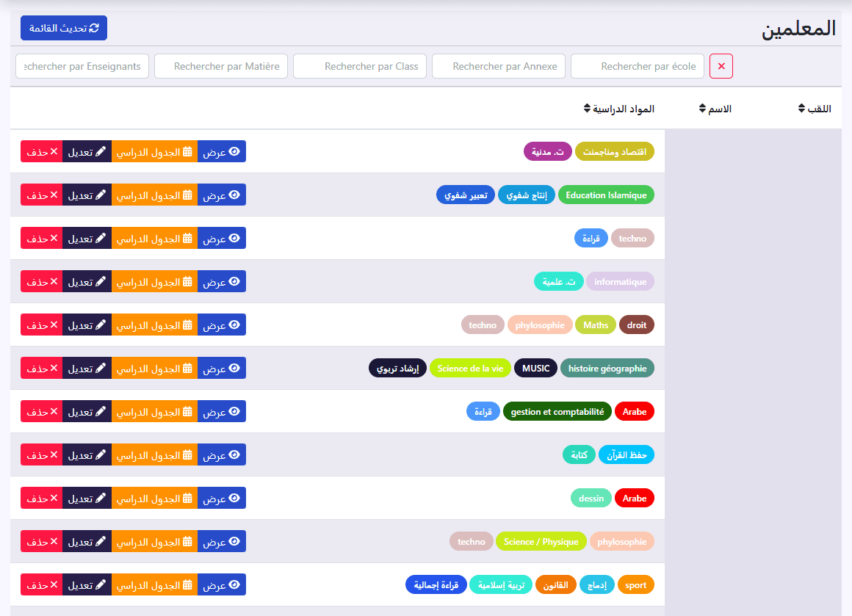View teacher in اقتصاد ومناجمنت row (عرض)
Viewport: 852px width, 616px height.
click(x=222, y=151)
